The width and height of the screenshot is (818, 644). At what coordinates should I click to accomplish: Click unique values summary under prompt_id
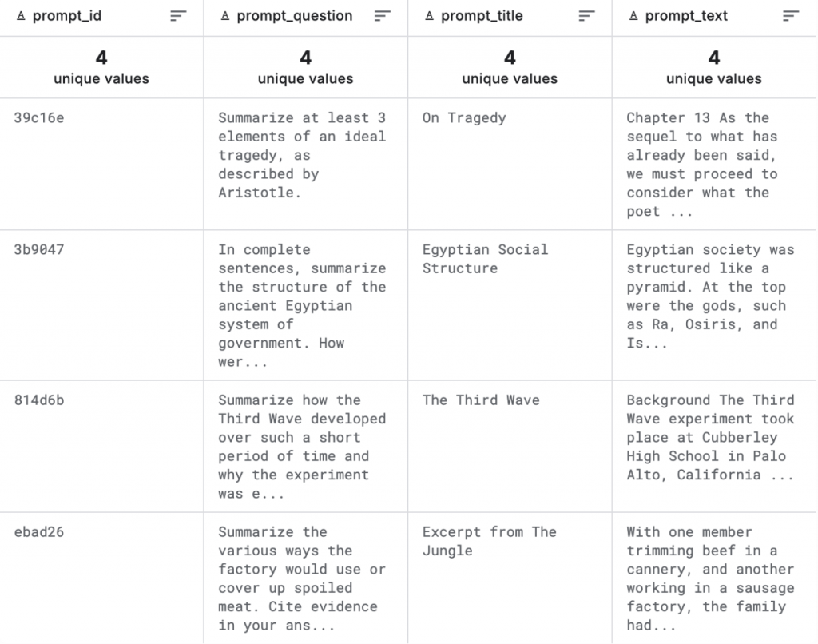tap(101, 67)
